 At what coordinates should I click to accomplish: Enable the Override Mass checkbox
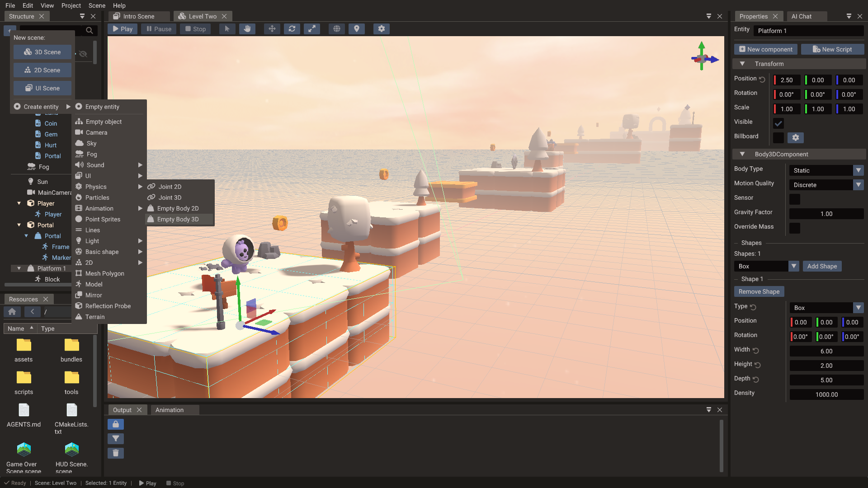(795, 228)
